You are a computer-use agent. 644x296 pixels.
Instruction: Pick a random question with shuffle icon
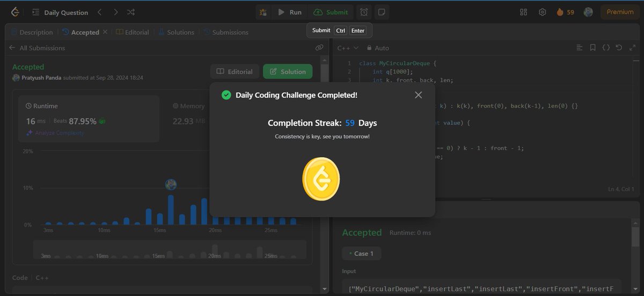pyautogui.click(x=131, y=12)
